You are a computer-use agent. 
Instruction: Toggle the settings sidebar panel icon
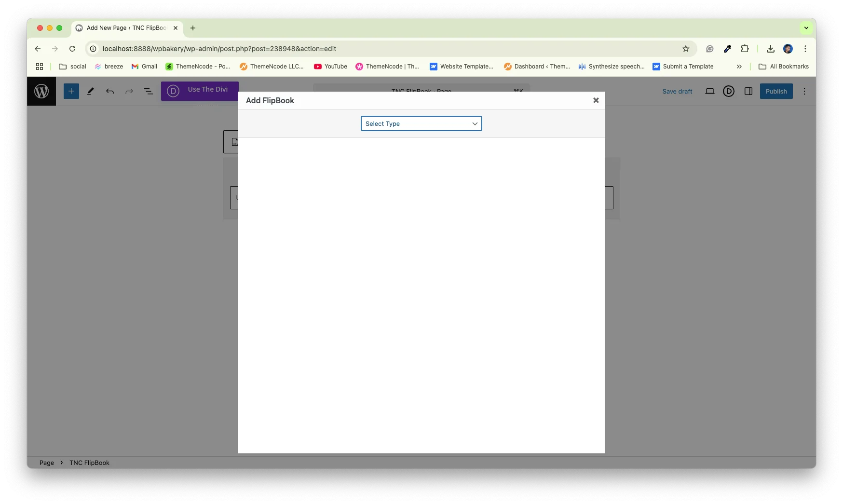[748, 91]
